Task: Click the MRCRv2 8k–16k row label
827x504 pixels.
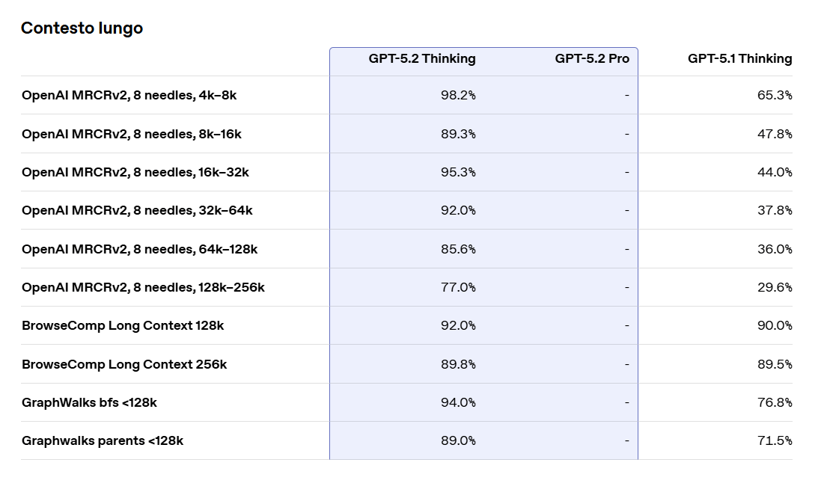Action: point(131,135)
